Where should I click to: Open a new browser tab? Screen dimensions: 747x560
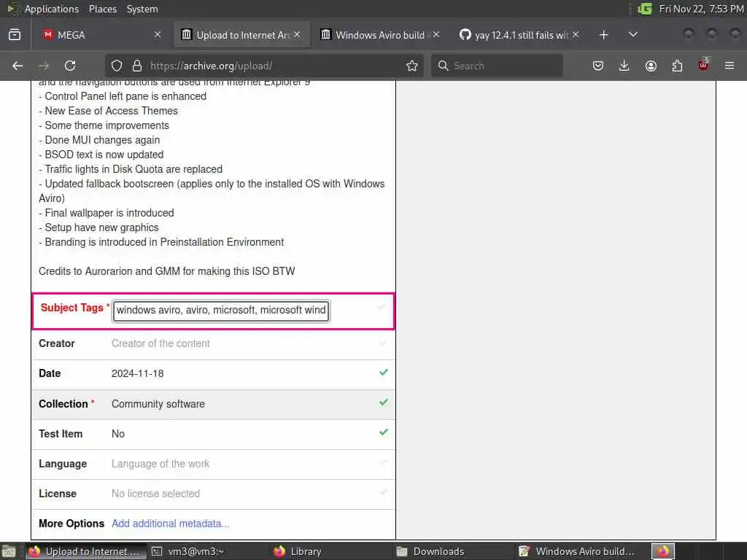pyautogui.click(x=603, y=35)
